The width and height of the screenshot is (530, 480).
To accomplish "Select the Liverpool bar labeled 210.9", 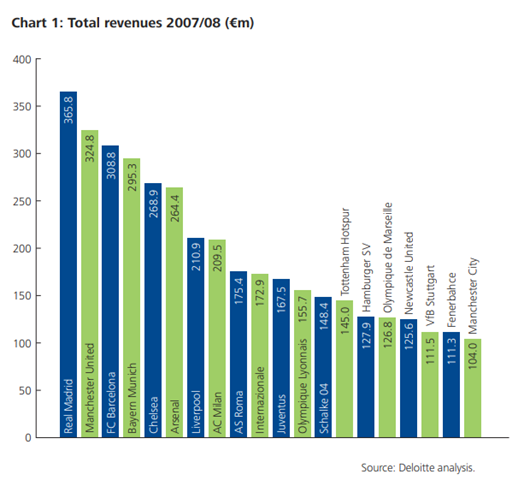I will pyautogui.click(x=196, y=338).
